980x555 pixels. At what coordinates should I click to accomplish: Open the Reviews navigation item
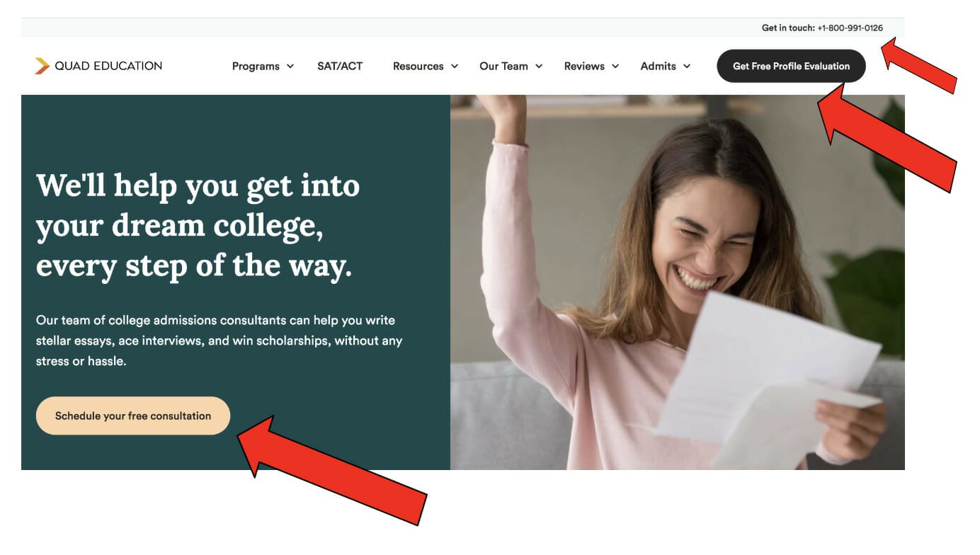point(584,66)
